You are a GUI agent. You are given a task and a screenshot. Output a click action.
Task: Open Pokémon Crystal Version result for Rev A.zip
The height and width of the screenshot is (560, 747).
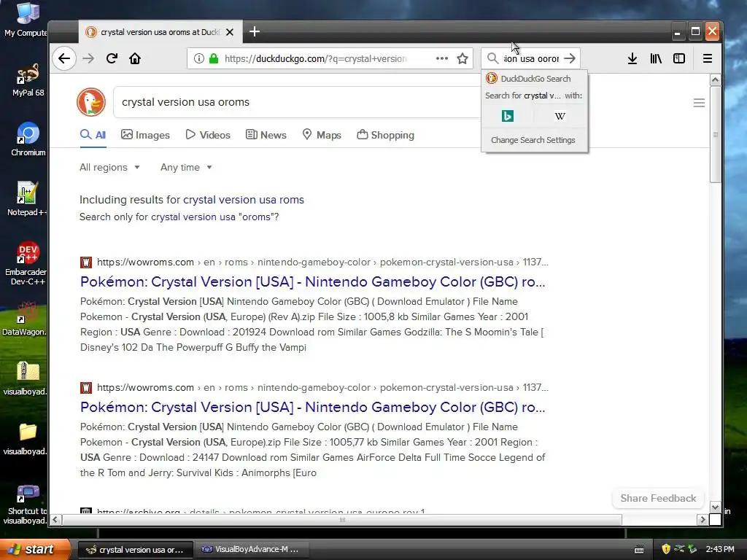[312, 281]
